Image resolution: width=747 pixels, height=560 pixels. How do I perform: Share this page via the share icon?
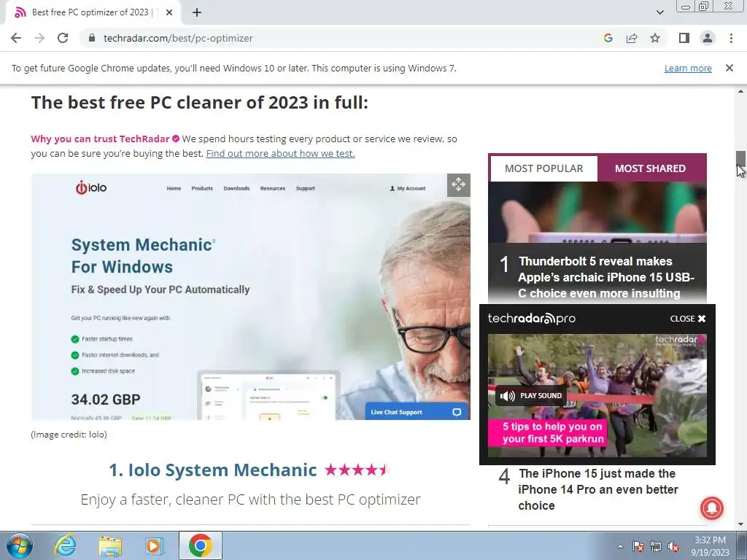click(632, 38)
